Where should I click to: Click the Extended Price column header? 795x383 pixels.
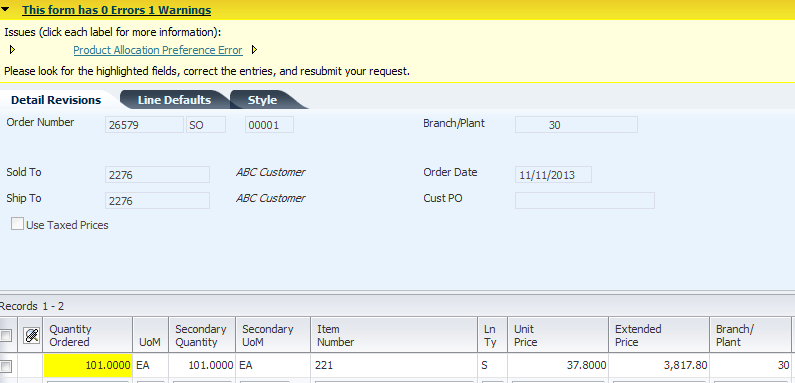point(659,335)
